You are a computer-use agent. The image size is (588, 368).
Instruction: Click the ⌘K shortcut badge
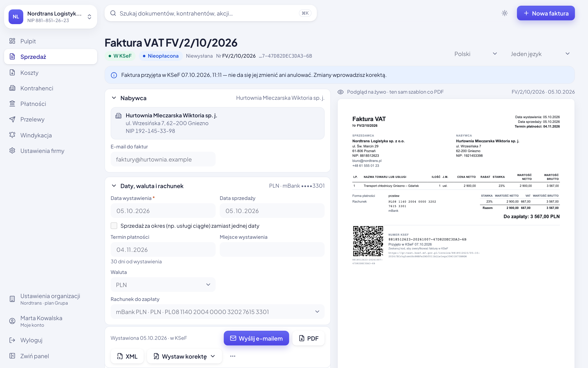tap(305, 13)
